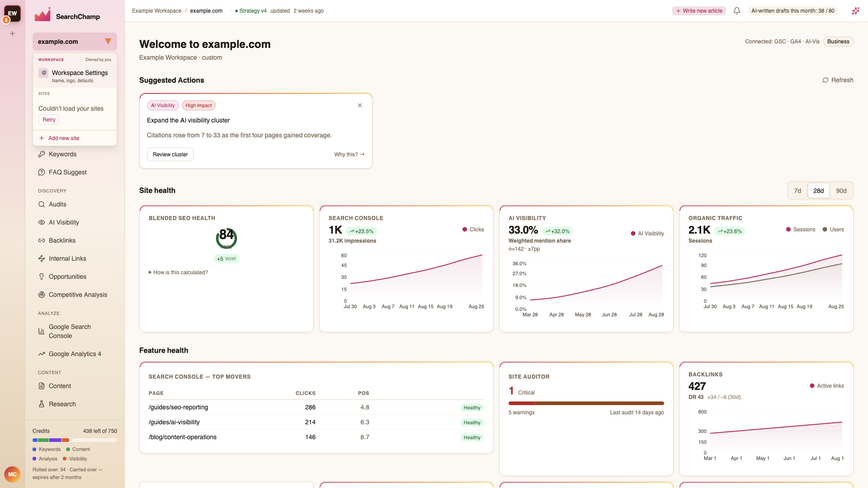
Task: Switch site health range to 7d
Action: click(797, 191)
